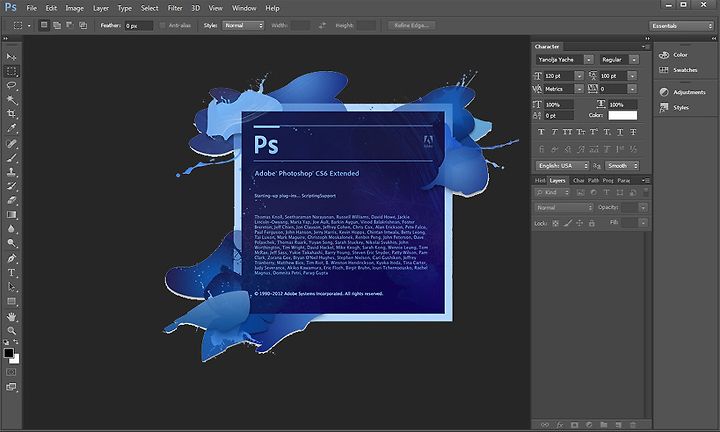The width and height of the screenshot is (720, 432).
Task: Open the Filter menu
Action: (x=175, y=8)
